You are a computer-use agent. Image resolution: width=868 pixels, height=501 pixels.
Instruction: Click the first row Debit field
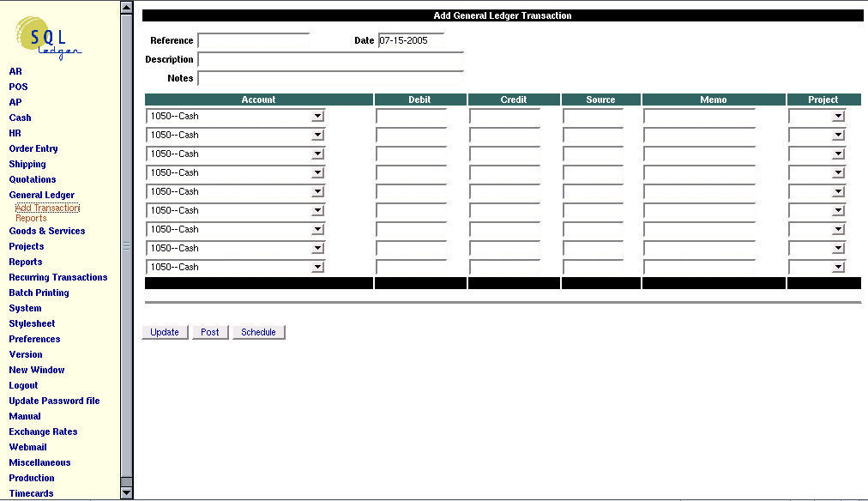click(x=412, y=116)
